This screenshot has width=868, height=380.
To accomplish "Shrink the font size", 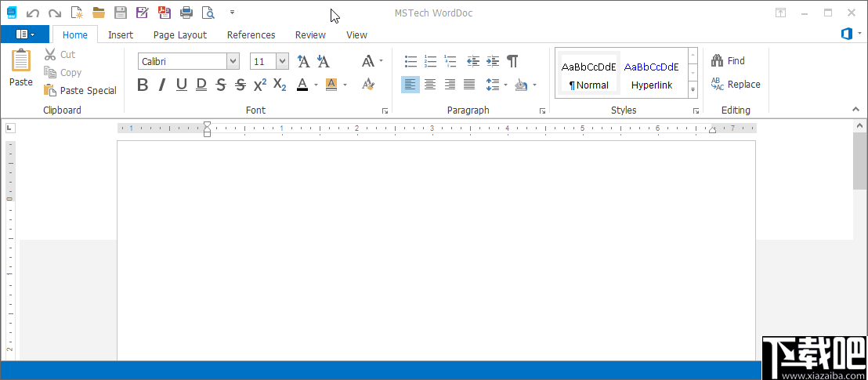I will click(323, 61).
